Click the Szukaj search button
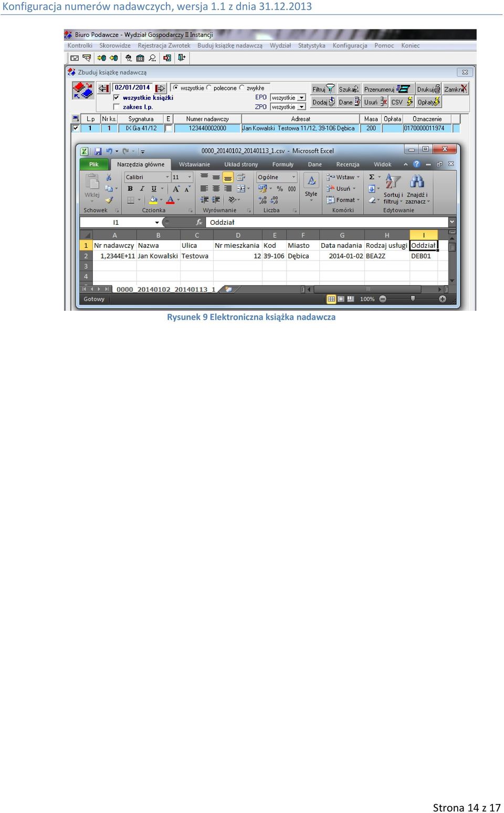The width and height of the screenshot is (504, 813). coord(349,89)
